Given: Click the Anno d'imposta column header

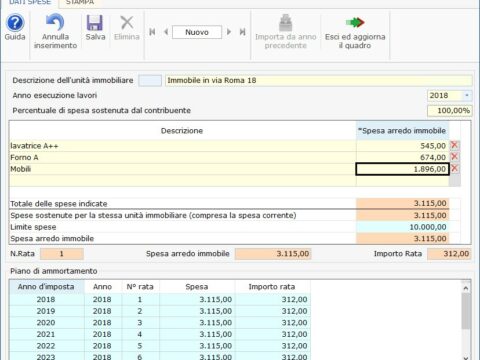Looking at the screenshot, I should click(x=46, y=287).
